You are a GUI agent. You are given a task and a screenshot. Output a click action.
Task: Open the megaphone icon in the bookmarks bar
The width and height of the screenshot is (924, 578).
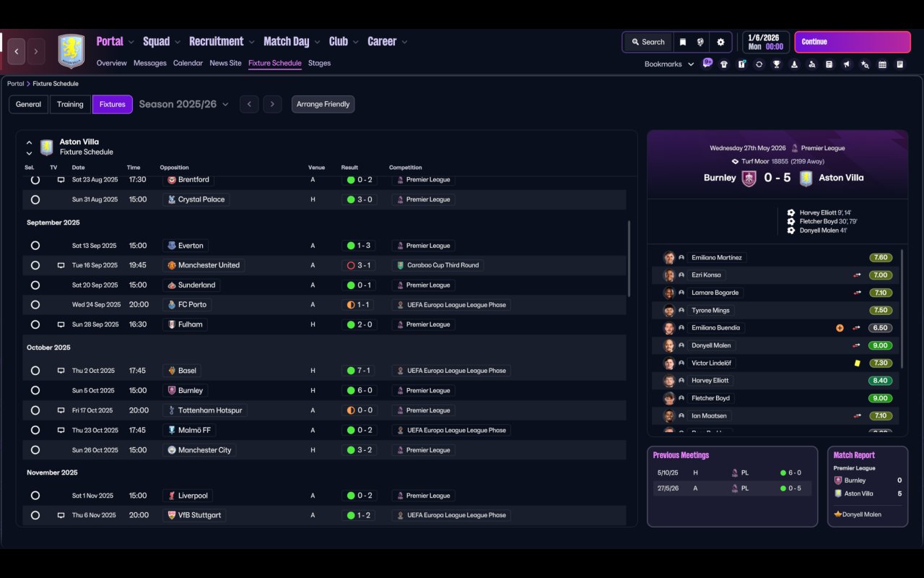pyautogui.click(x=847, y=64)
